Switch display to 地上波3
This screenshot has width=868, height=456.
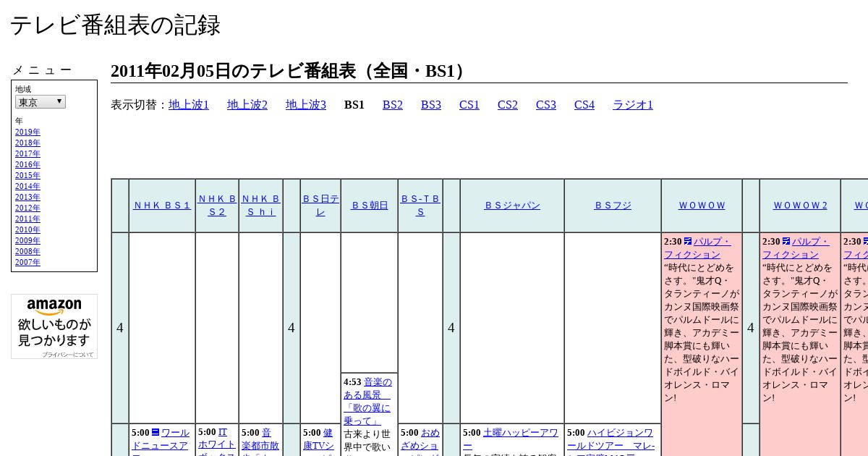[x=306, y=105]
